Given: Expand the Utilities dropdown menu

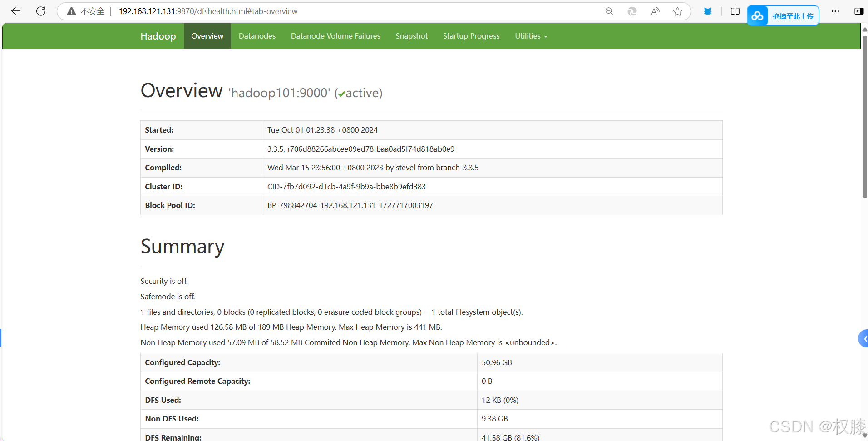Looking at the screenshot, I should click(x=531, y=36).
